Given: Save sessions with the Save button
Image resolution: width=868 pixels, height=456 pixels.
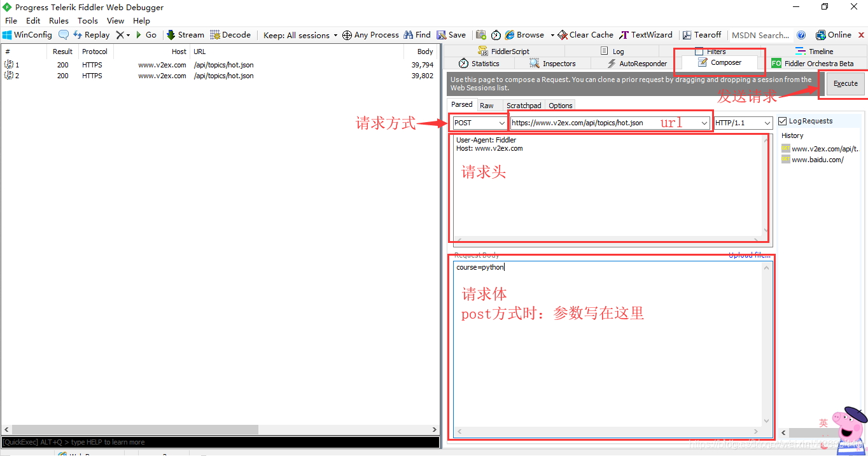Looking at the screenshot, I should (x=451, y=35).
